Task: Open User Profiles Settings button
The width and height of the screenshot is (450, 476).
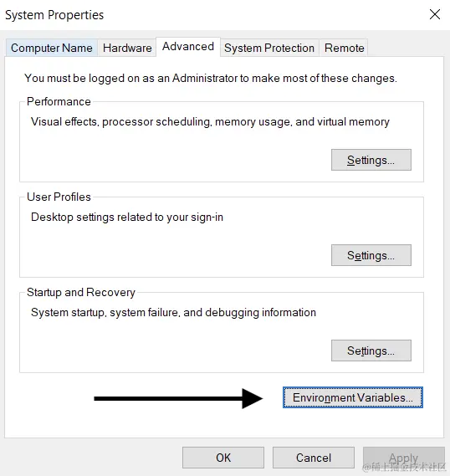Action: pyautogui.click(x=371, y=255)
